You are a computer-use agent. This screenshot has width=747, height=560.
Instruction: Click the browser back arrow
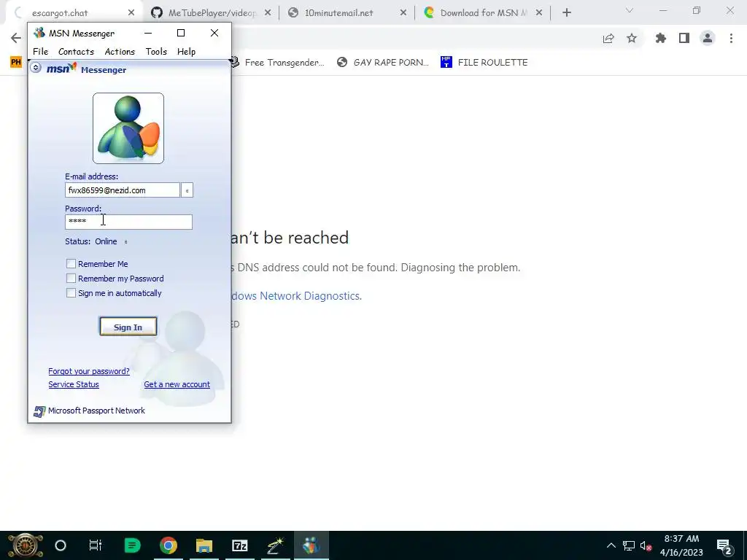click(16, 38)
